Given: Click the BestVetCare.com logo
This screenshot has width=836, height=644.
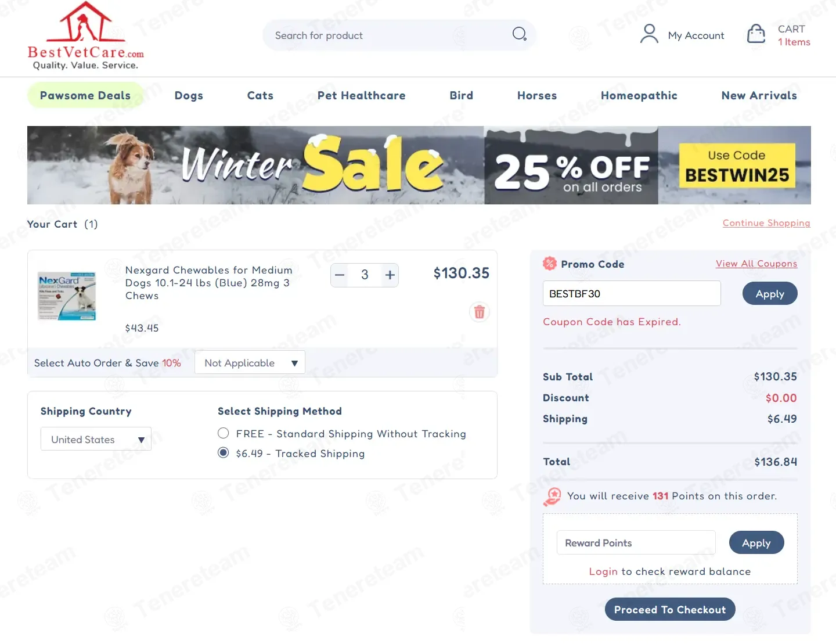Looking at the screenshot, I should click(86, 36).
